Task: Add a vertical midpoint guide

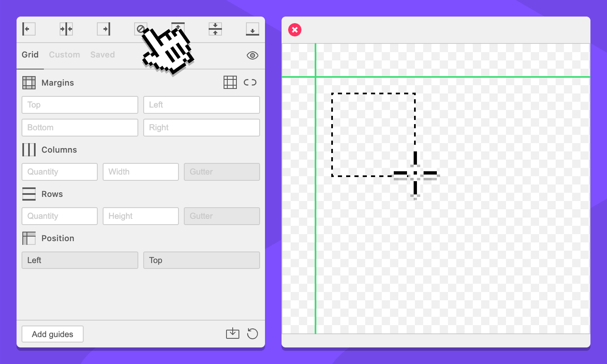Action: (66, 29)
